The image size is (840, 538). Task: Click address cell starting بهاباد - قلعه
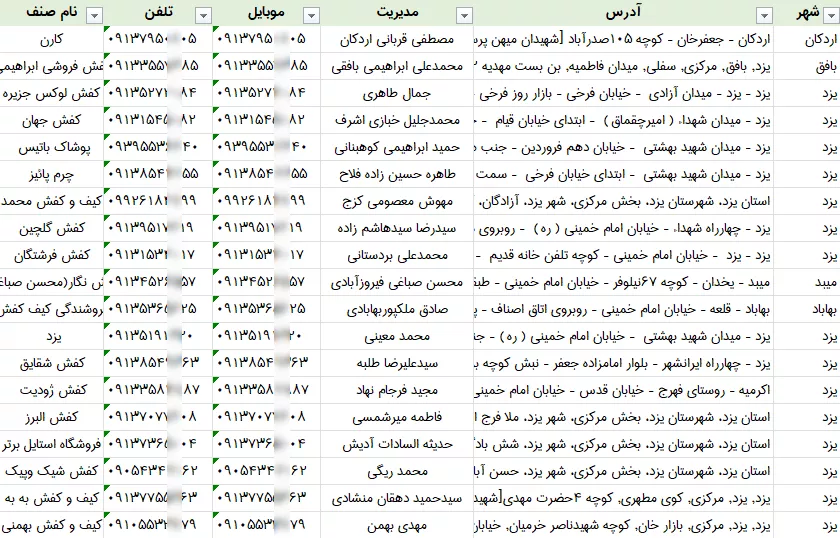pyautogui.click(x=624, y=309)
